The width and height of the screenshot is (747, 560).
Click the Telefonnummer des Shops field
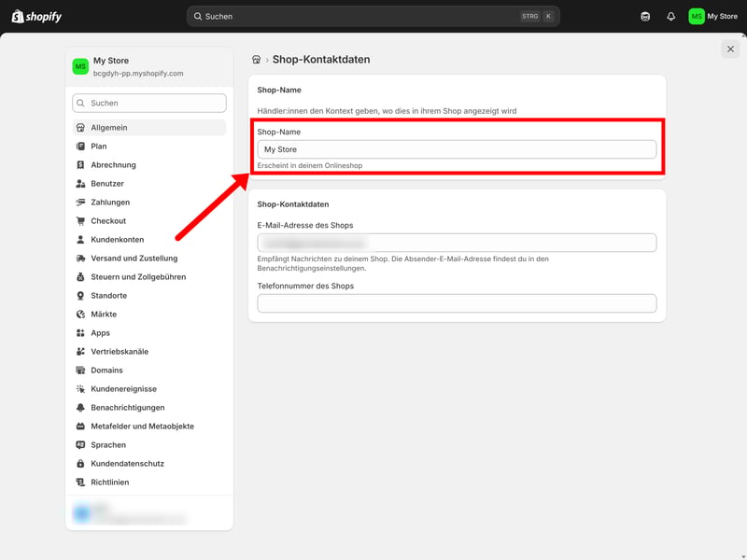pyautogui.click(x=457, y=303)
